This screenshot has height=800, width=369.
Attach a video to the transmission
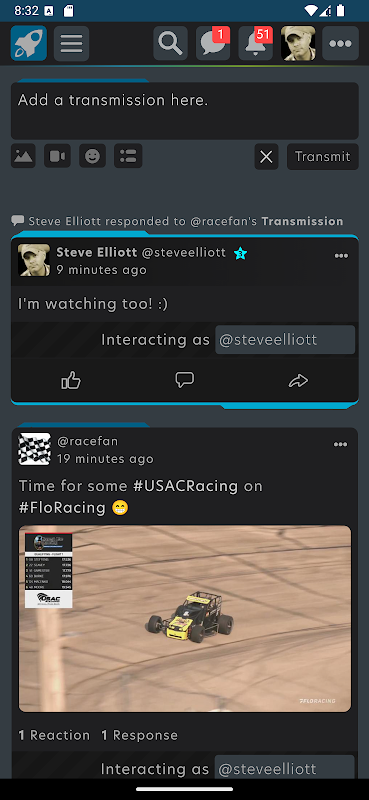click(57, 156)
